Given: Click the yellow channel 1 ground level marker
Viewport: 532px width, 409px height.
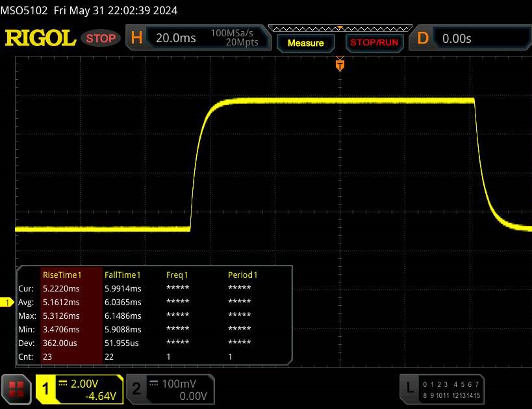Looking at the screenshot, I should [x=8, y=303].
